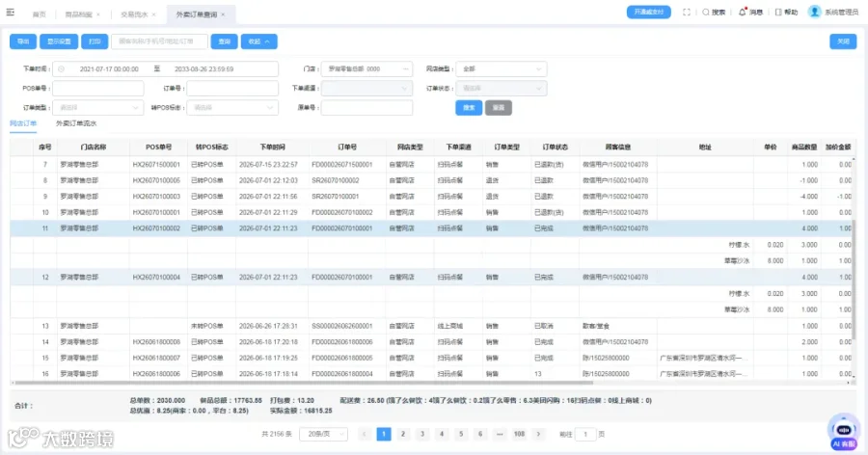868x455 pixels.
Task: Click the 订单状态 column header
Action: click(556, 147)
